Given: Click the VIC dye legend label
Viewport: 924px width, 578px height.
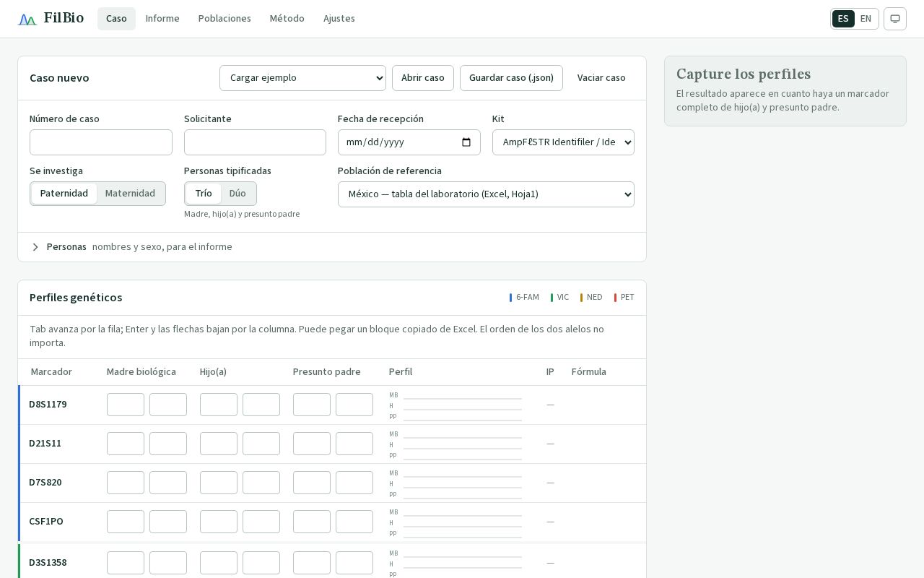Looking at the screenshot, I should tap(563, 298).
